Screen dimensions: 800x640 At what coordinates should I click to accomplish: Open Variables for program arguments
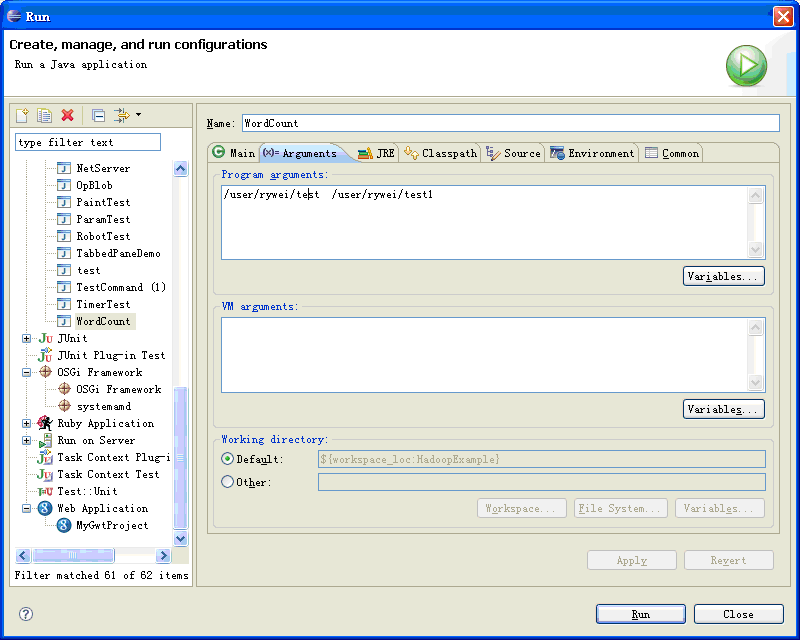click(x=723, y=276)
